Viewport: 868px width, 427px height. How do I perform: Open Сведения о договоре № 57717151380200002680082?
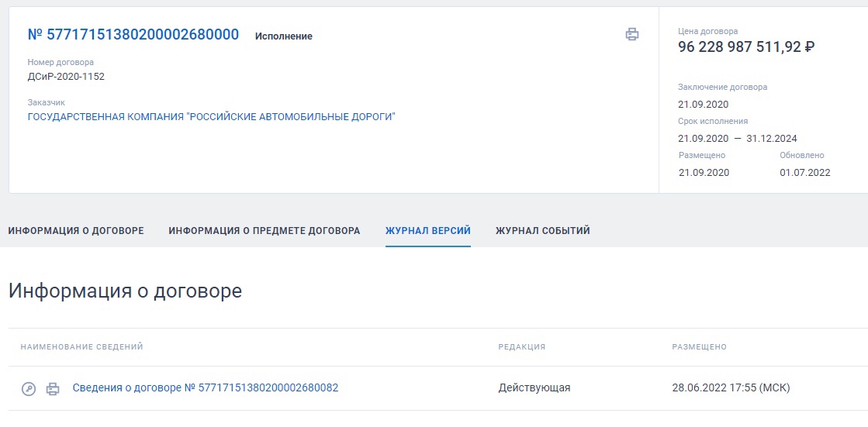pyautogui.click(x=206, y=387)
